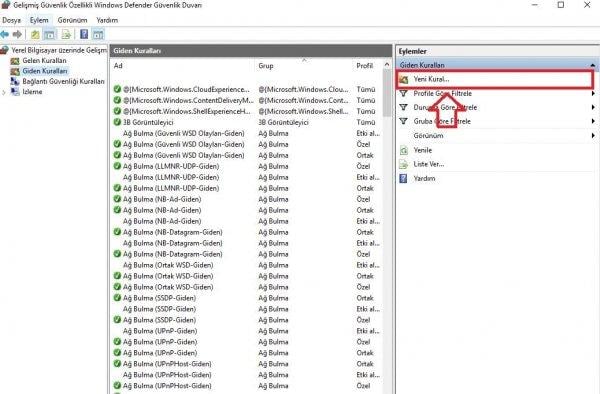Click the funnel icon beside Profile Göre Filtrele

(403, 93)
